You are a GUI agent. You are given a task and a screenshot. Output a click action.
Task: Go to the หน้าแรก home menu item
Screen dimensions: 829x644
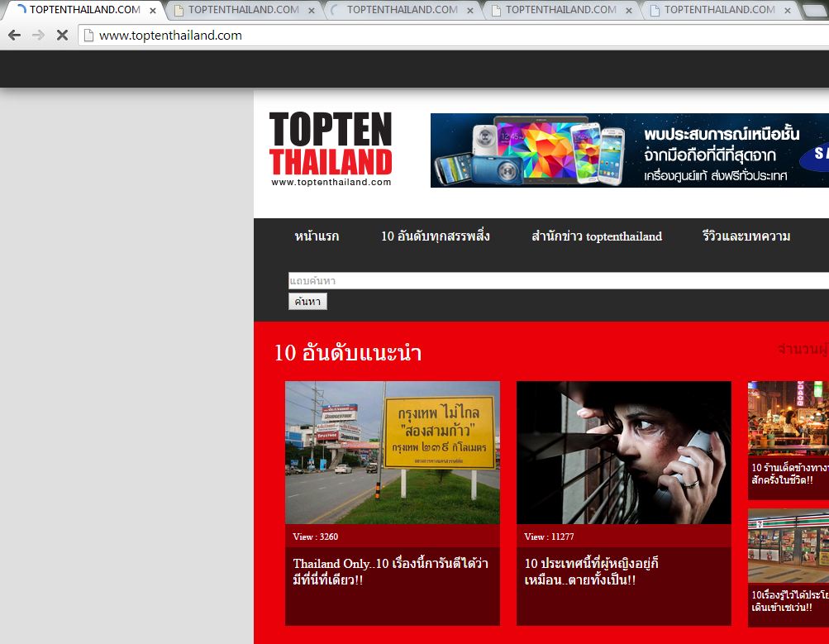point(317,236)
